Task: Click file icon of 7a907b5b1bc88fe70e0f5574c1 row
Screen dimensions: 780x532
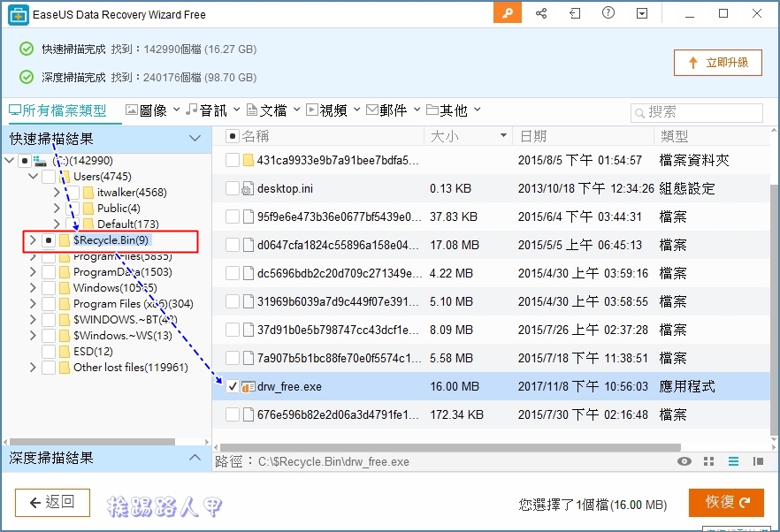Action: click(249, 358)
